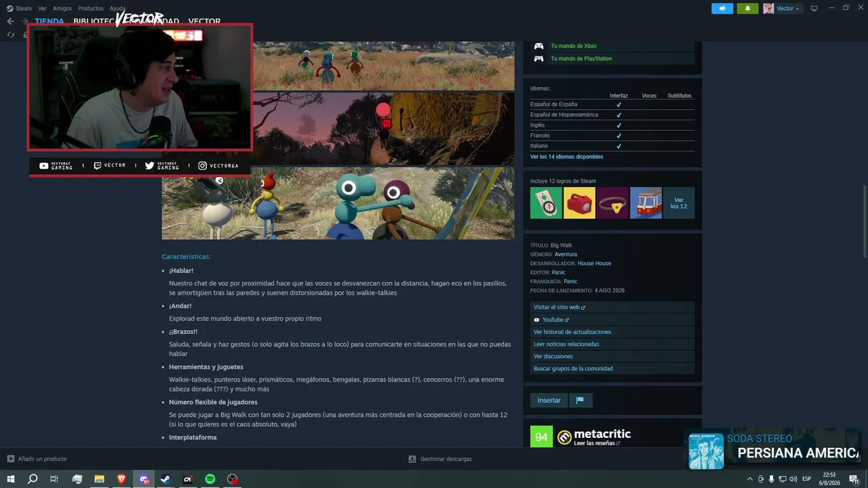Click the Características heading
868x488 pixels.
(186, 257)
